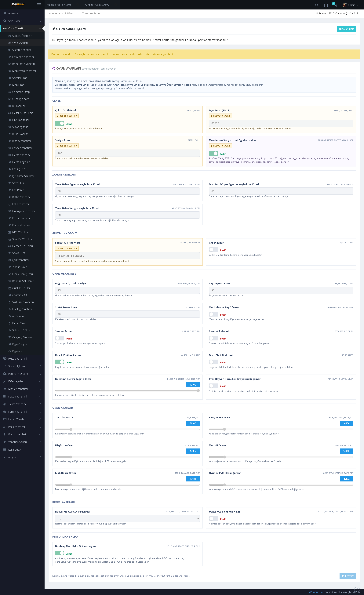The height and width of the screenshot is (595, 364).
Task: Click the Sunucu İşlemleri sidebar icon
Action: pos(10,36)
